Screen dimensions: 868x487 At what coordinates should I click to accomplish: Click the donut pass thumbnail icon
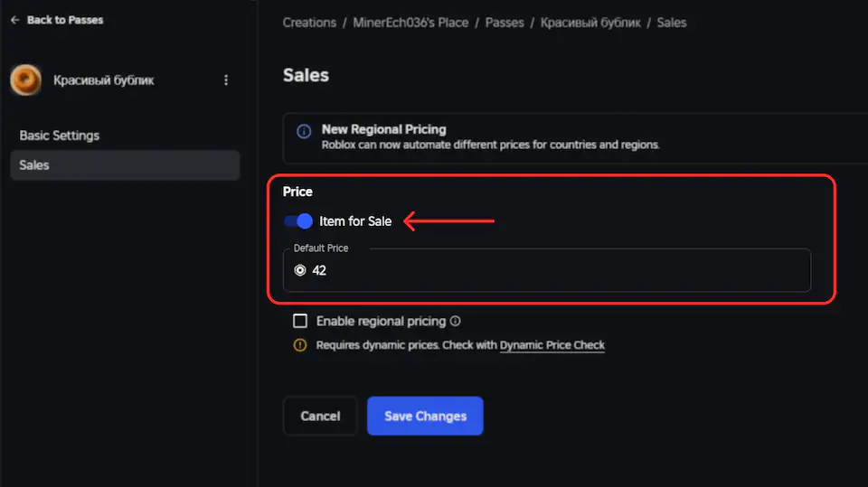[25, 80]
